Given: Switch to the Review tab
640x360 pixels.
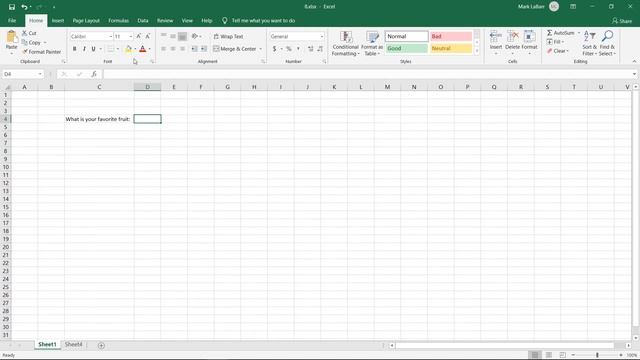Looking at the screenshot, I should coord(165,20).
